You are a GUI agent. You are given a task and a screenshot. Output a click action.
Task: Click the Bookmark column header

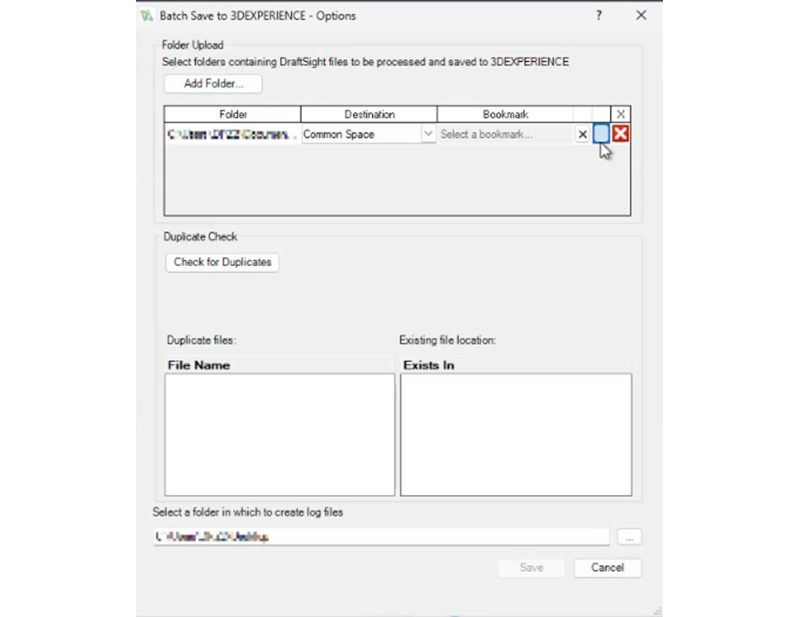pyautogui.click(x=505, y=113)
